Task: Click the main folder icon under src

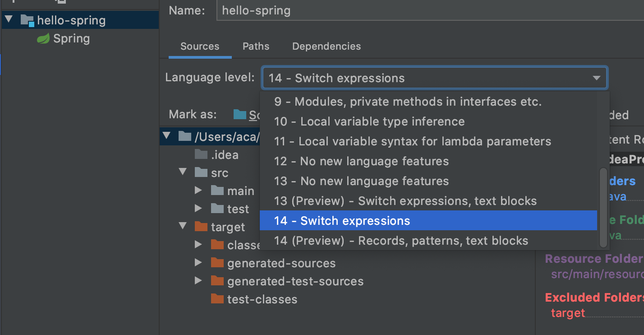Action: click(217, 191)
